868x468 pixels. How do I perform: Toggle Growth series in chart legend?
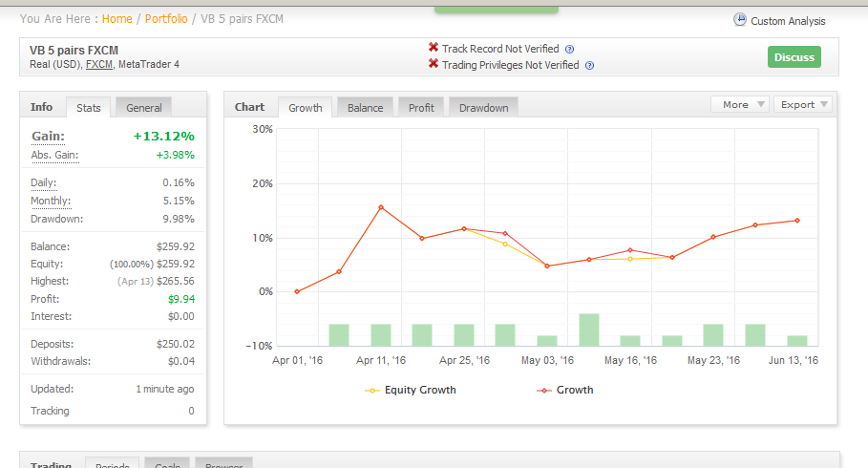click(565, 390)
